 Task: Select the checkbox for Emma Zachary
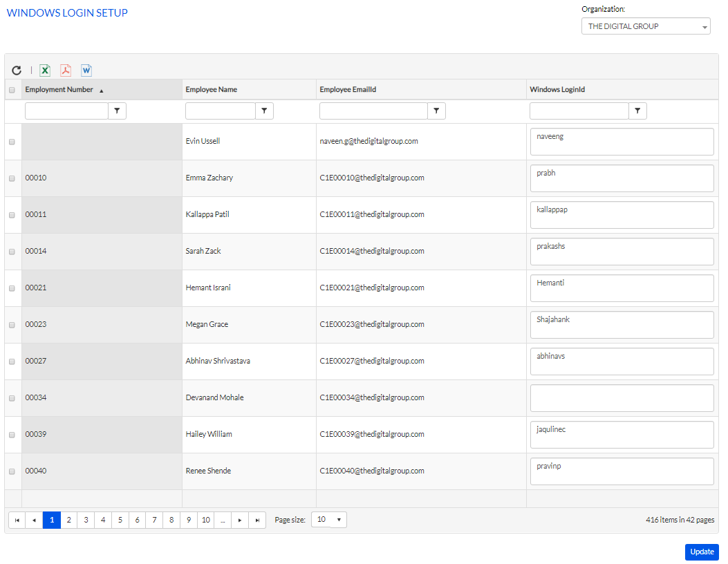pos(12,178)
